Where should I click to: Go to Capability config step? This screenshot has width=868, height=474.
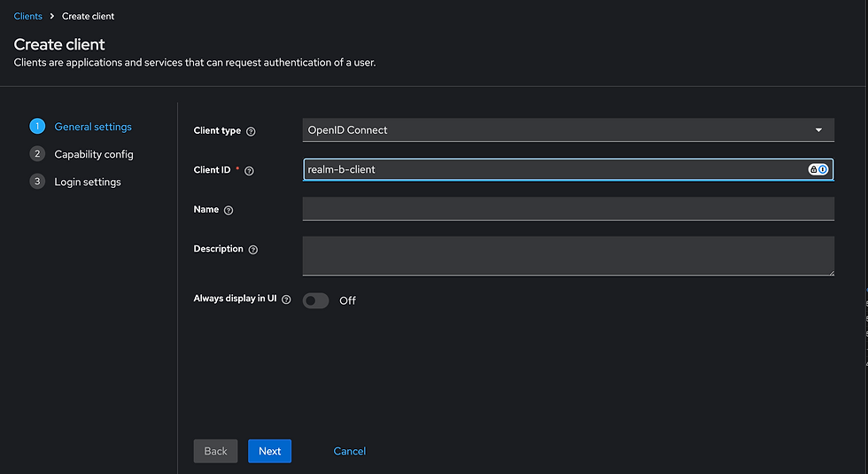click(x=94, y=154)
